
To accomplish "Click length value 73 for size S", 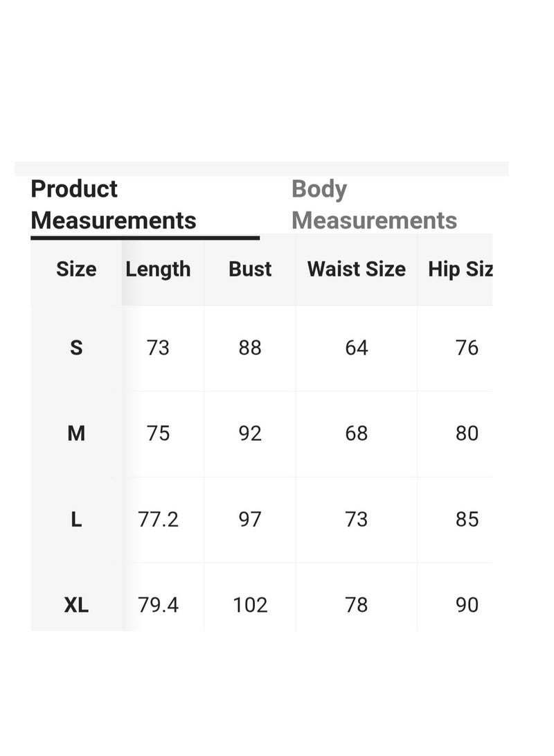I will pos(158,348).
